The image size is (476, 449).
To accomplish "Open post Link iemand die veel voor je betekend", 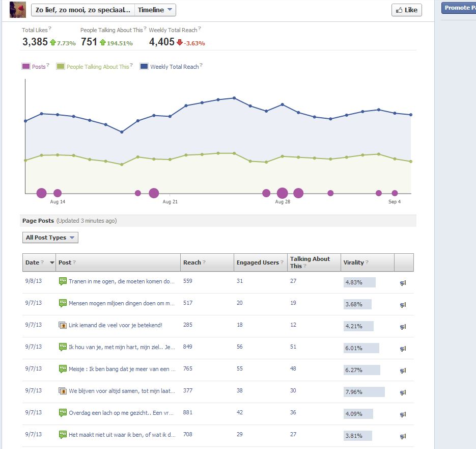I will [x=116, y=325].
